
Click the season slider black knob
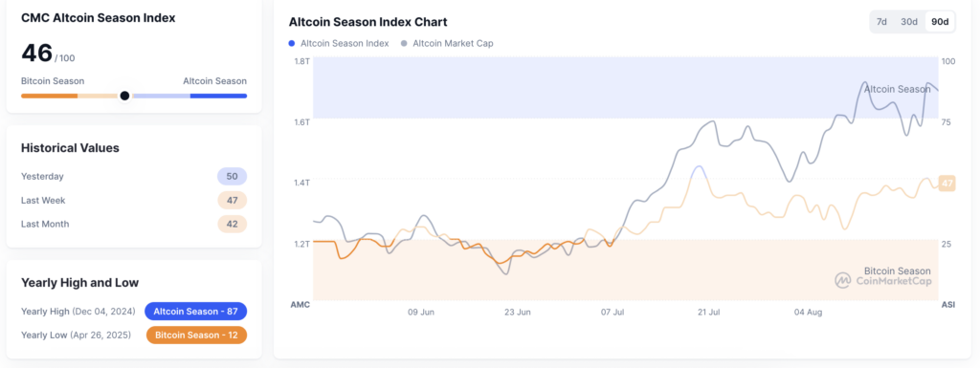click(124, 96)
